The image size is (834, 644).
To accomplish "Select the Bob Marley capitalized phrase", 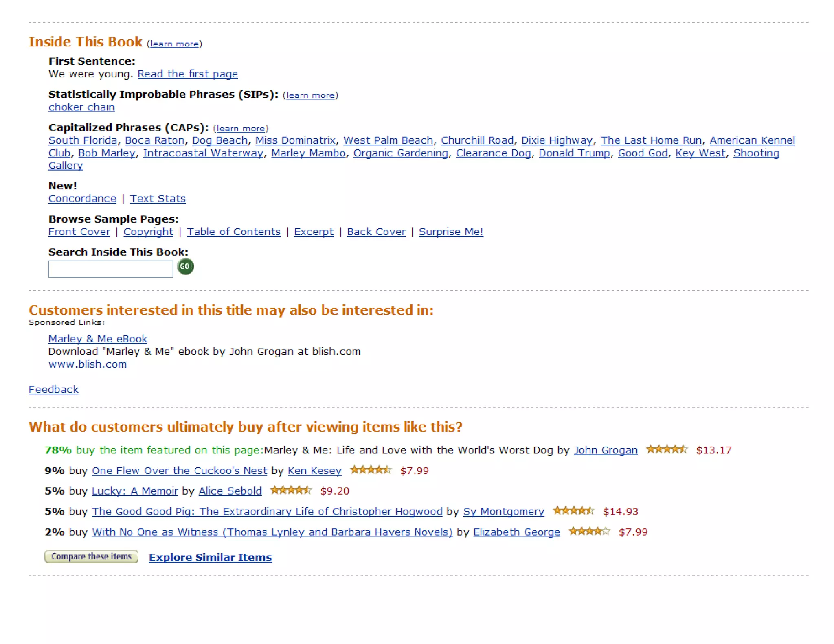I will coord(107,153).
